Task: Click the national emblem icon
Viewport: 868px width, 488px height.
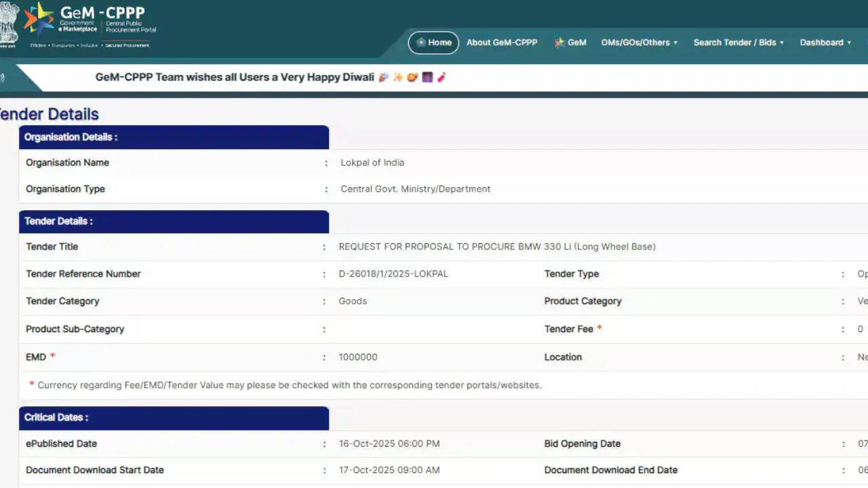Action: click(8, 24)
